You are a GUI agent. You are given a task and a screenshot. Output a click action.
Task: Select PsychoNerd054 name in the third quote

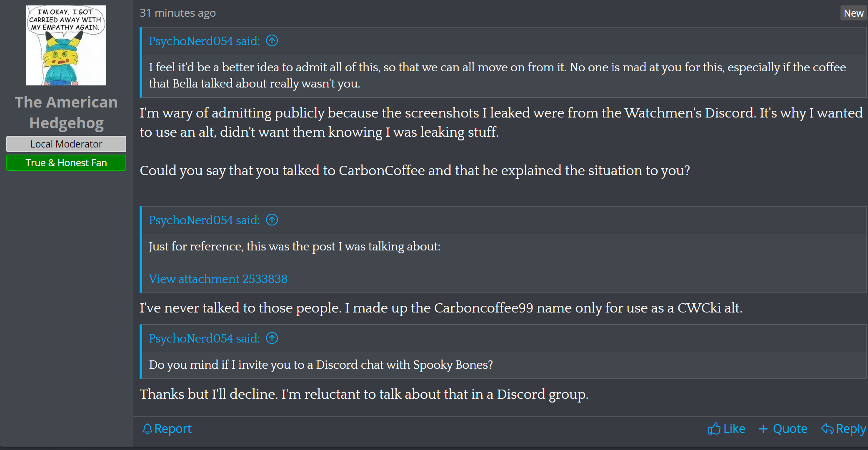(x=192, y=338)
